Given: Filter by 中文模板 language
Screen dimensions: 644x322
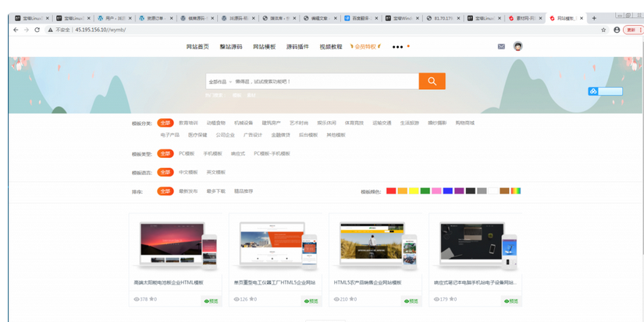Looking at the screenshot, I should (x=188, y=172).
